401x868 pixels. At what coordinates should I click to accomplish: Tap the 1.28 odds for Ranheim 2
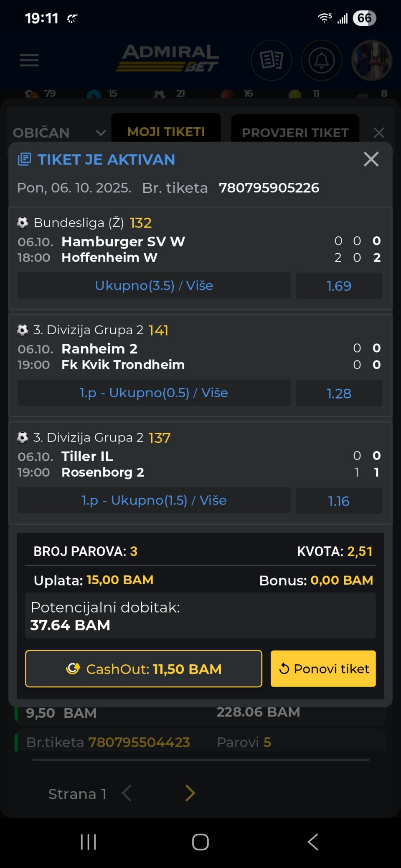pyautogui.click(x=339, y=393)
